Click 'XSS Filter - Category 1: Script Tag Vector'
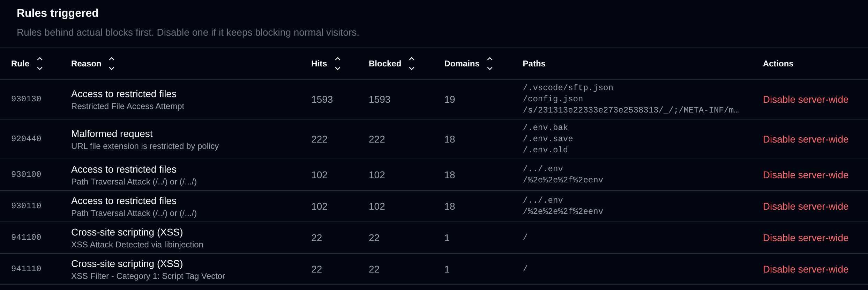 click(x=148, y=276)
